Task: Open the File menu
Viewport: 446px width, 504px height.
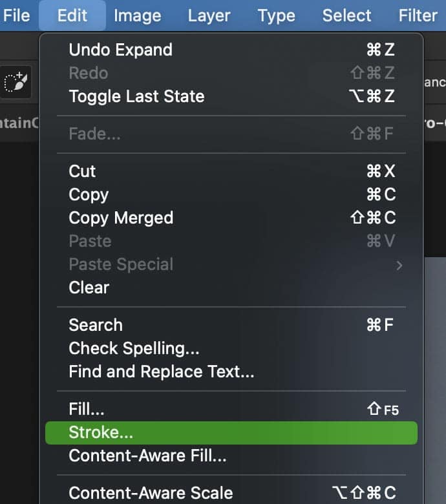Action: point(16,16)
